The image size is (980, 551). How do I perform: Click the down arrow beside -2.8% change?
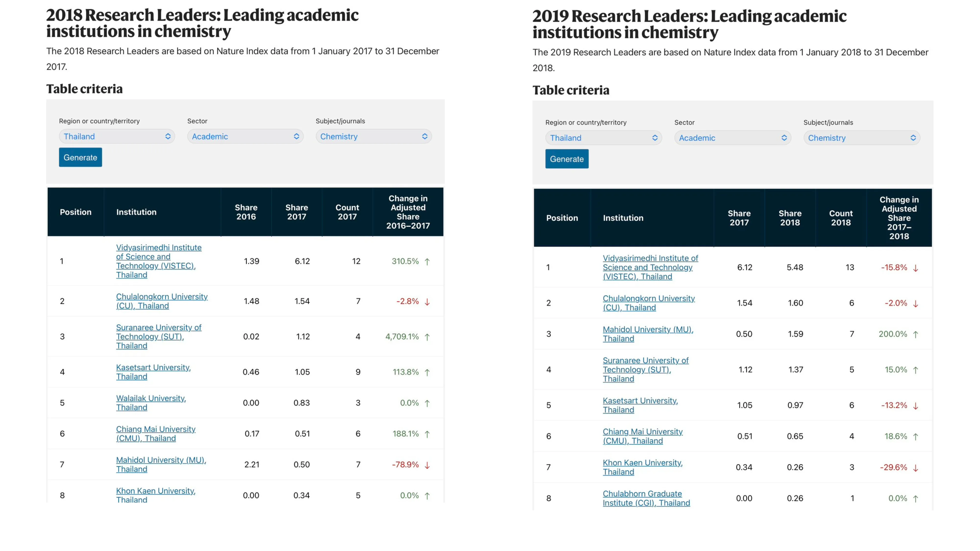pos(427,301)
